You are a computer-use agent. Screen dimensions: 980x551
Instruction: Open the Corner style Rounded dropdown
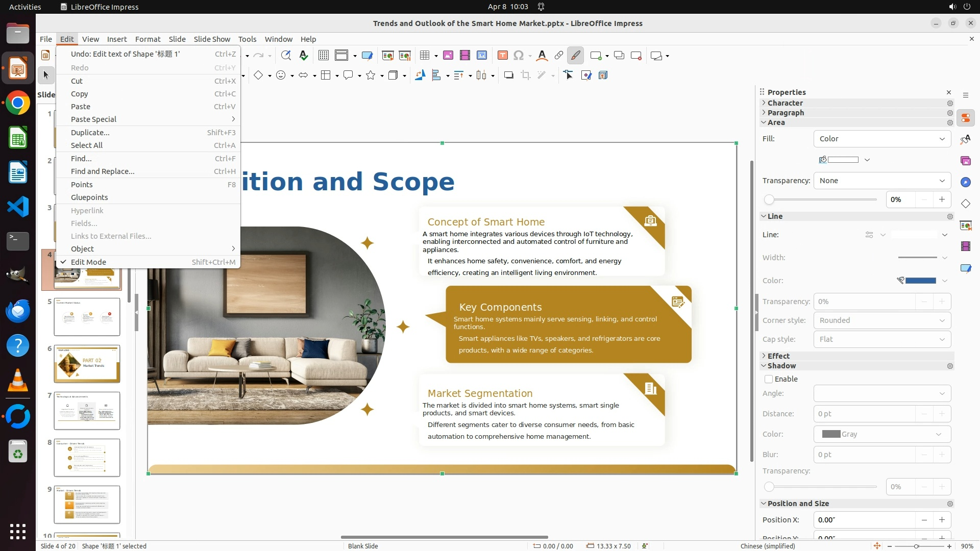tap(881, 320)
